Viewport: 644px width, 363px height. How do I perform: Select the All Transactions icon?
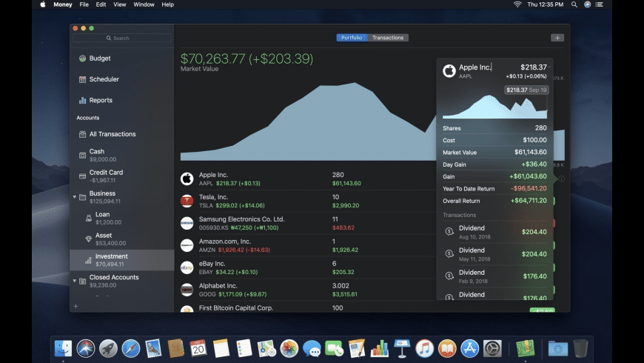coord(83,134)
